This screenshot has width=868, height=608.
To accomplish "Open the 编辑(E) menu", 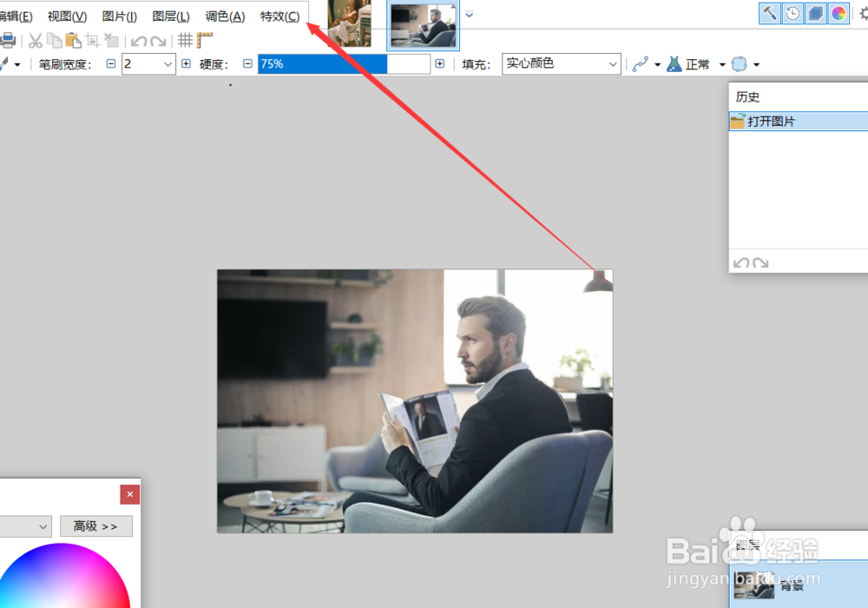I will tap(16, 17).
